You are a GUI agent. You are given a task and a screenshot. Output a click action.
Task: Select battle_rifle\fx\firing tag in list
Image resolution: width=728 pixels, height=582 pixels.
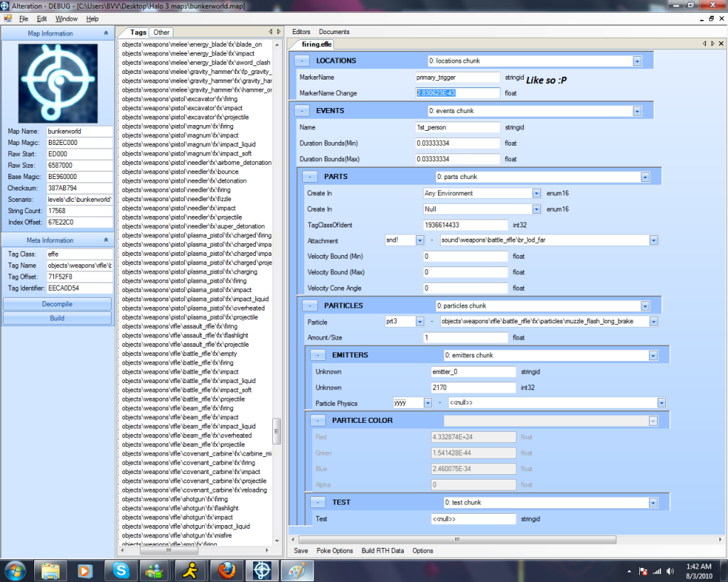point(177,363)
